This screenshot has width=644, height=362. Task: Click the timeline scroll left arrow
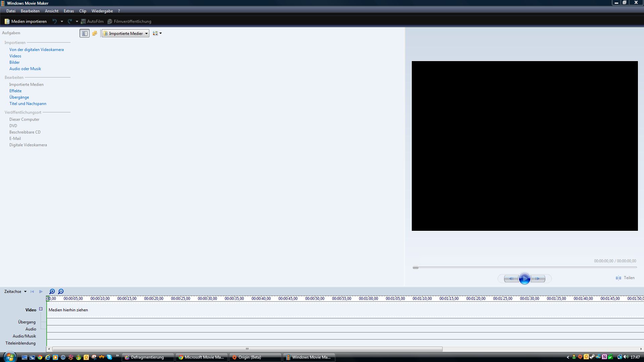[x=49, y=349]
